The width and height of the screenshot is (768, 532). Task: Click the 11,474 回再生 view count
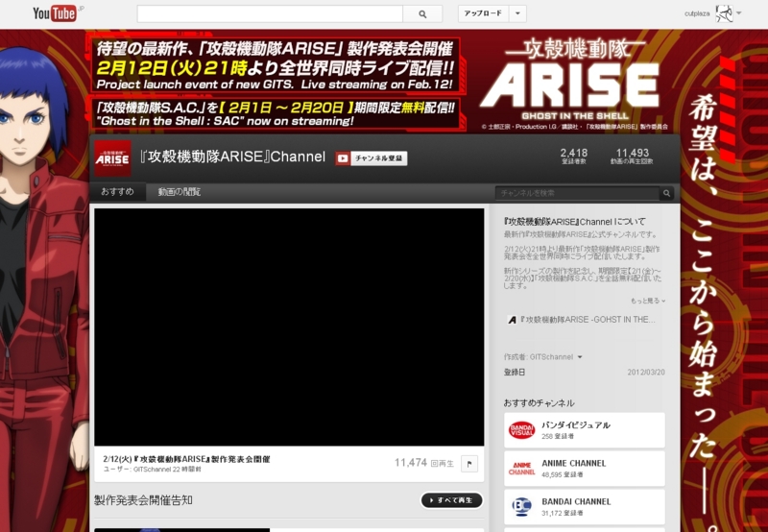click(x=424, y=463)
